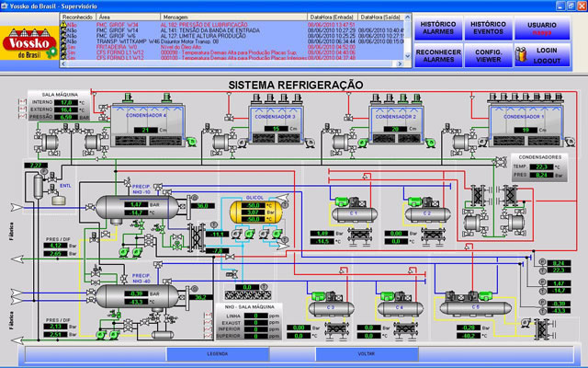Image resolution: width=588 pixels, height=368 pixels.
Task: Click the Condensador 4 level value 21 Cm
Action: pos(146,130)
